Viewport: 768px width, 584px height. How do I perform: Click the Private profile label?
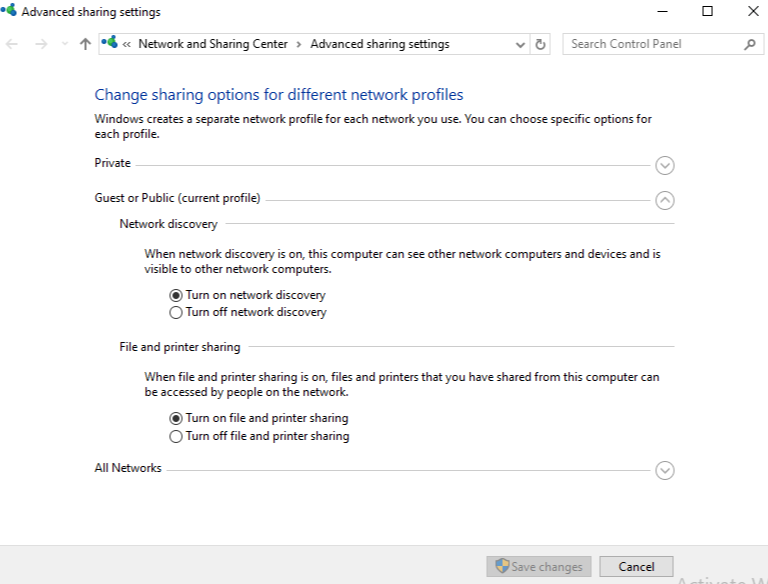pyautogui.click(x=113, y=163)
